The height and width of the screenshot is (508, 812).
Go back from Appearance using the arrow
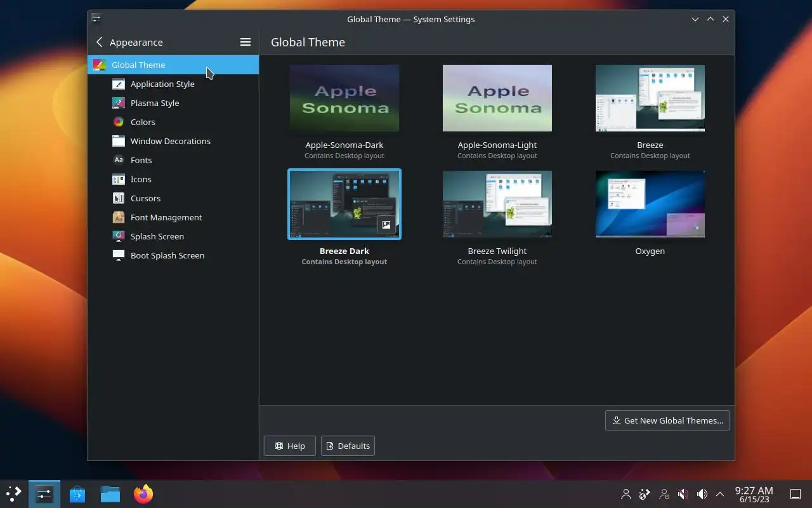click(x=99, y=42)
